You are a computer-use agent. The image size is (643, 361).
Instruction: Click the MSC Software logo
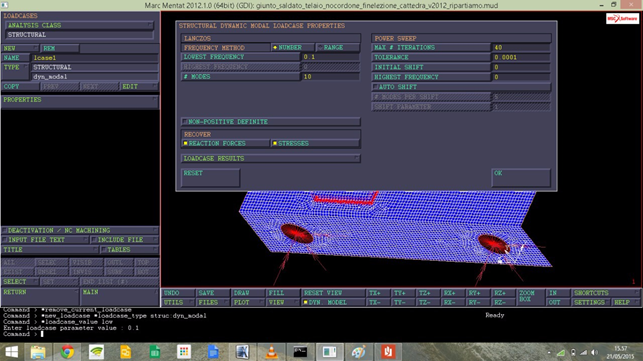(622, 18)
